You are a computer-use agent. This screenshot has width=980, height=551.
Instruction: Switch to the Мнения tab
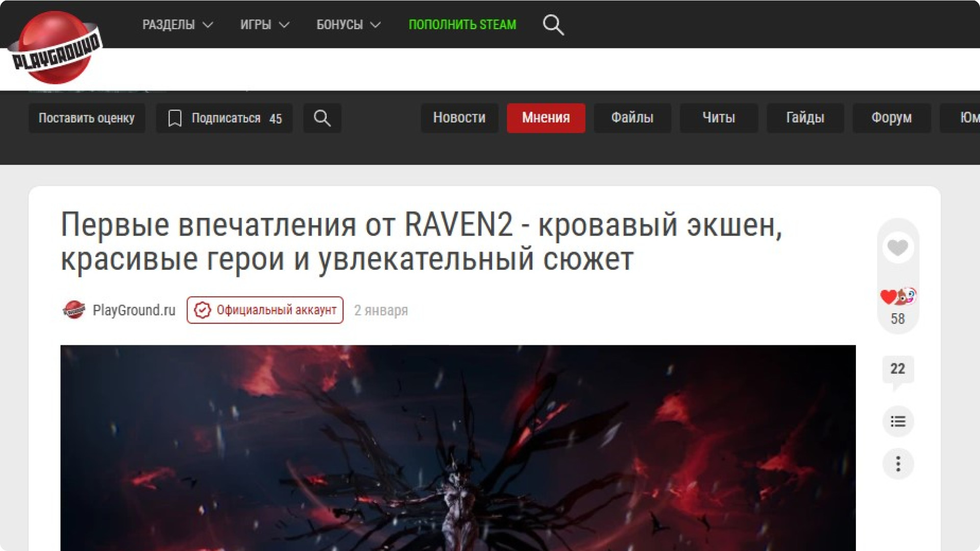[x=546, y=118]
